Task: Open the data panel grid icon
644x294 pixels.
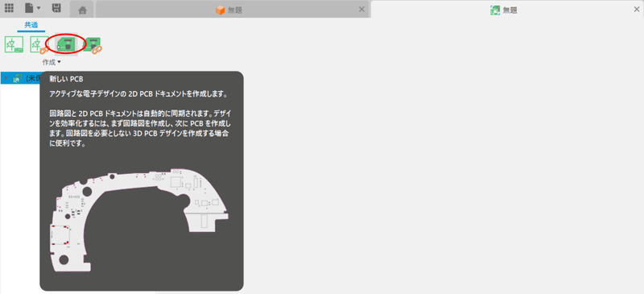Action: coord(9,8)
